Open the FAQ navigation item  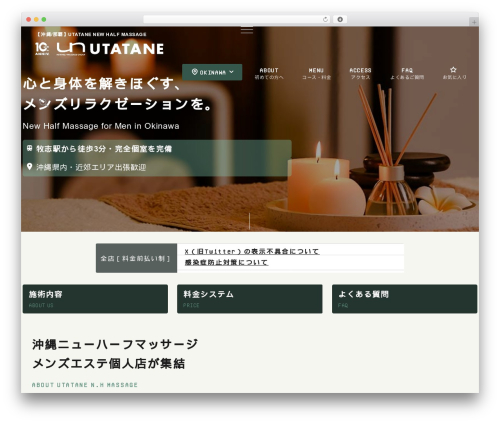coord(407,73)
